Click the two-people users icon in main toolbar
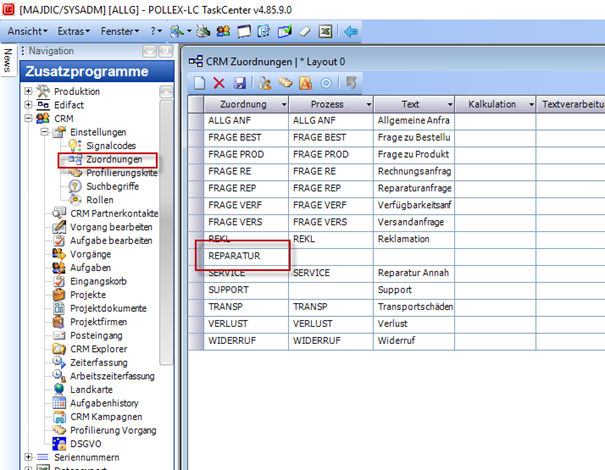 [225, 31]
